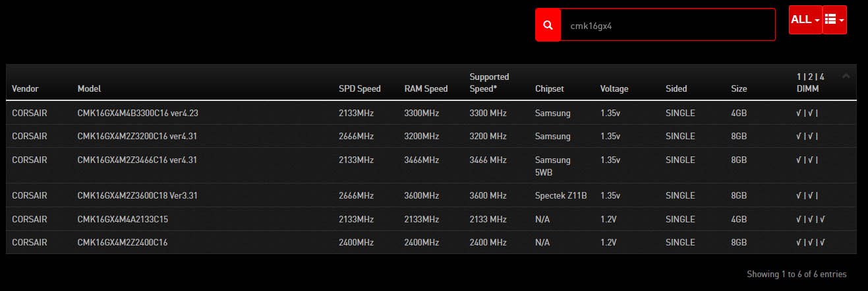
Task: Select the CMK16GX4M4A2133C15 row
Action: click(x=431, y=219)
